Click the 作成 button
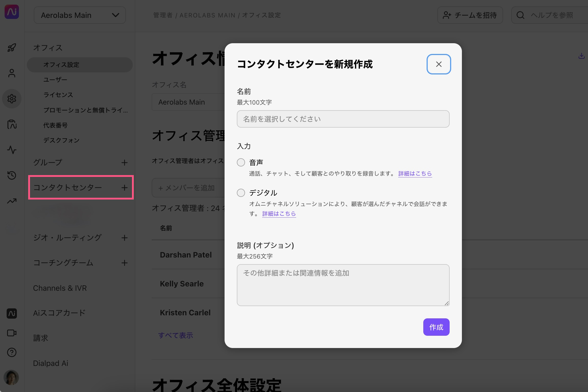This screenshot has width=588, height=392. (436, 327)
